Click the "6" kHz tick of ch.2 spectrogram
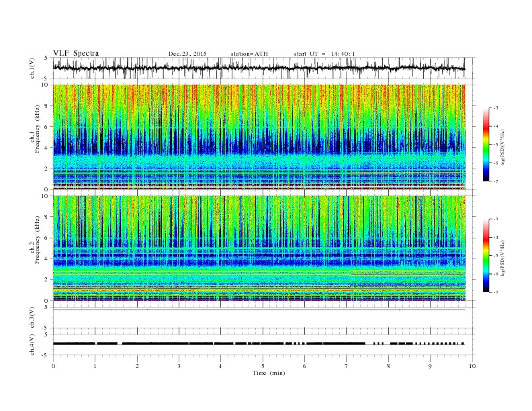This screenshot has width=532, height=411. pos(46,238)
